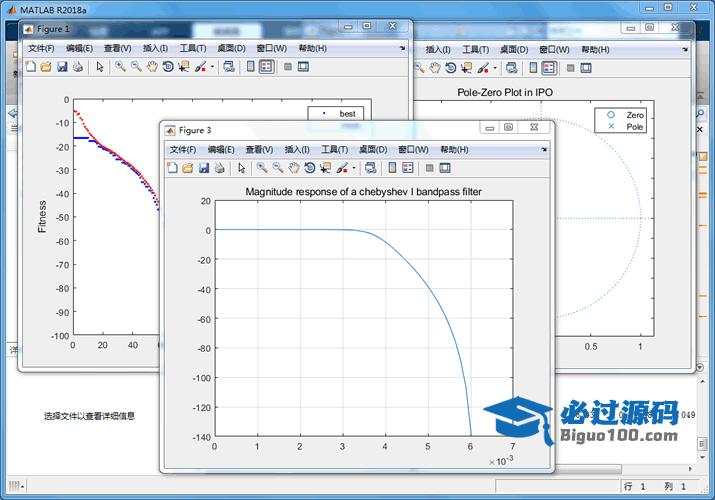
Task: Open 查看(V) menu in Figure 1
Action: point(118,48)
